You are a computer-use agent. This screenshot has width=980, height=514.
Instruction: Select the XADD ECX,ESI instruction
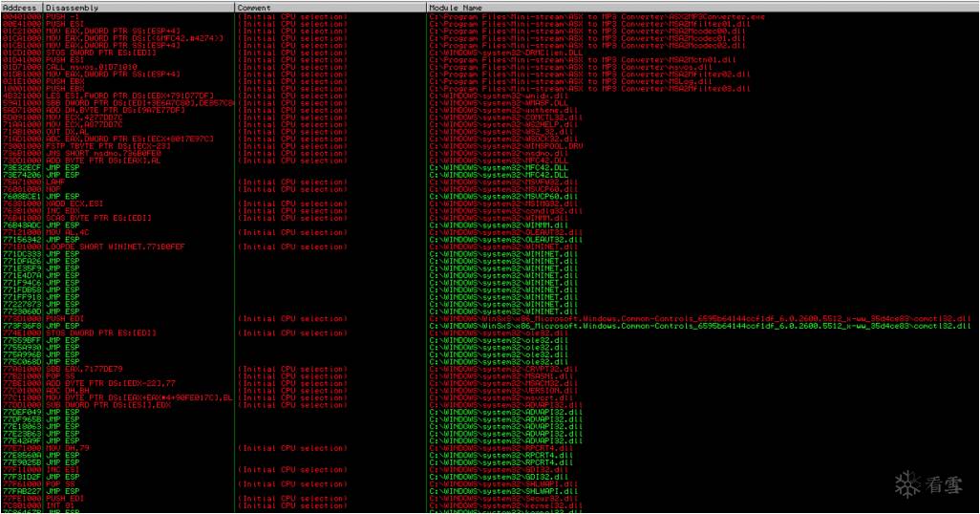coord(75,203)
